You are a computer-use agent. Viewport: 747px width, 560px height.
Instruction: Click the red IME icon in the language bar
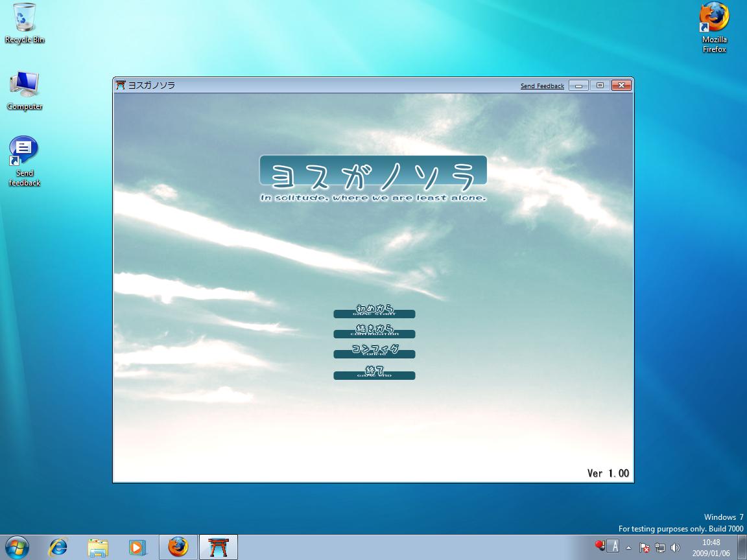pos(600,545)
